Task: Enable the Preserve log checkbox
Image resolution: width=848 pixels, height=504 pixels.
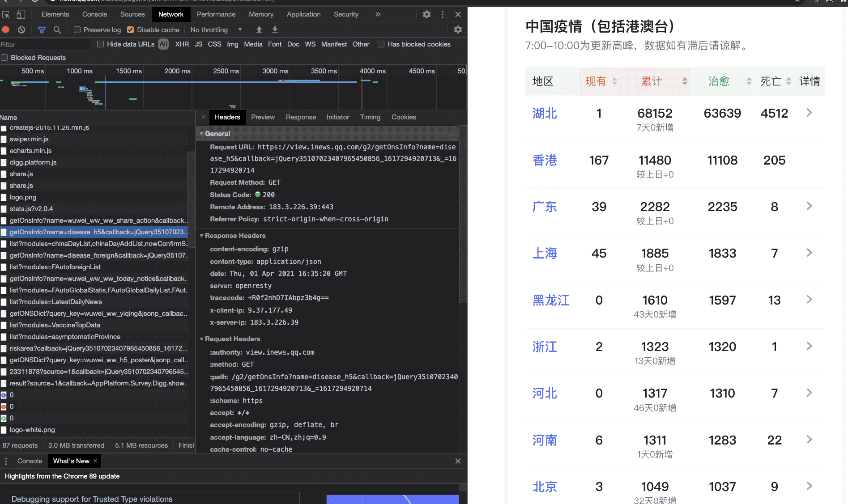Action: coord(77,30)
